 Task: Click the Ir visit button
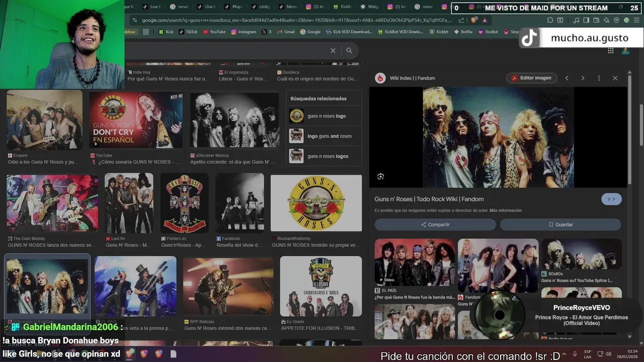point(611,199)
